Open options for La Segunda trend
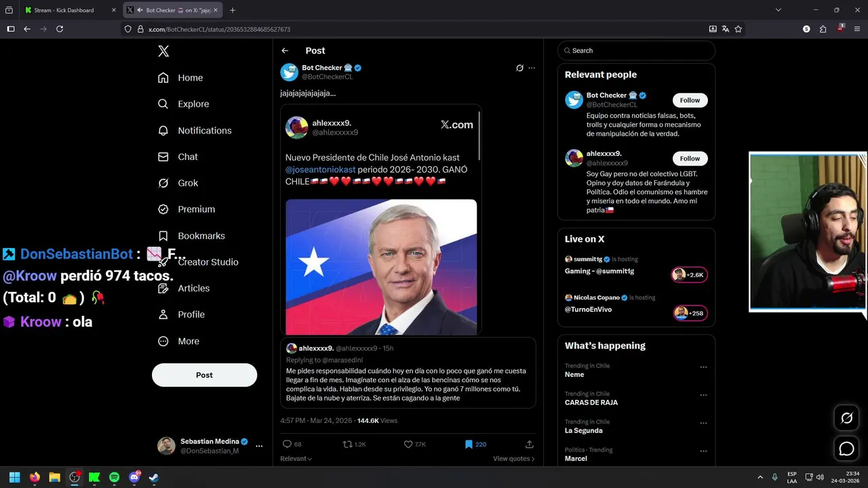 [703, 423]
